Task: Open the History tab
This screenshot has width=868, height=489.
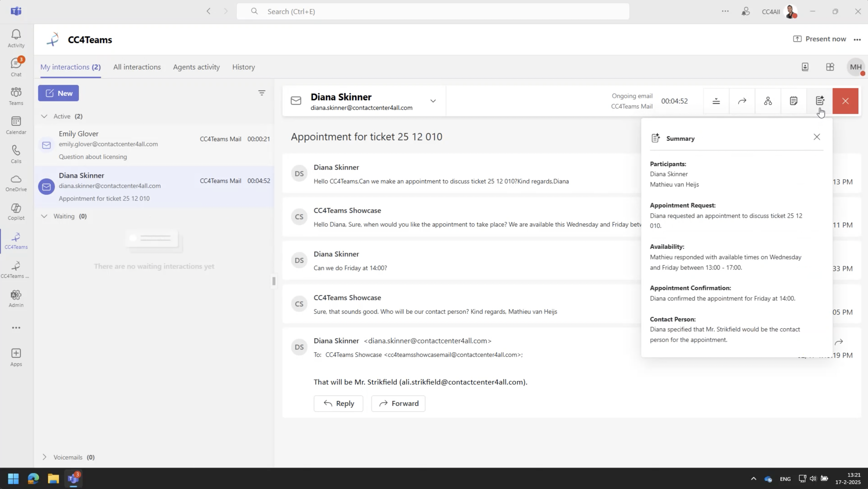Action: click(243, 67)
